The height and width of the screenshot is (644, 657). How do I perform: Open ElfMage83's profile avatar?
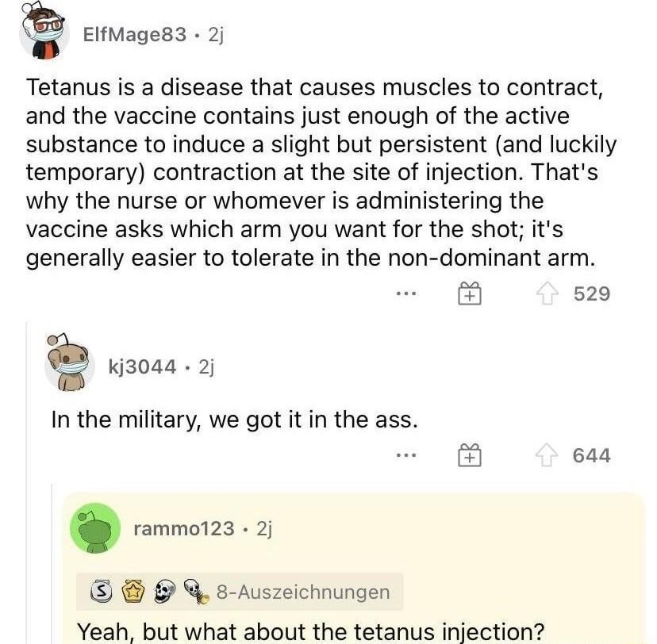[44, 33]
